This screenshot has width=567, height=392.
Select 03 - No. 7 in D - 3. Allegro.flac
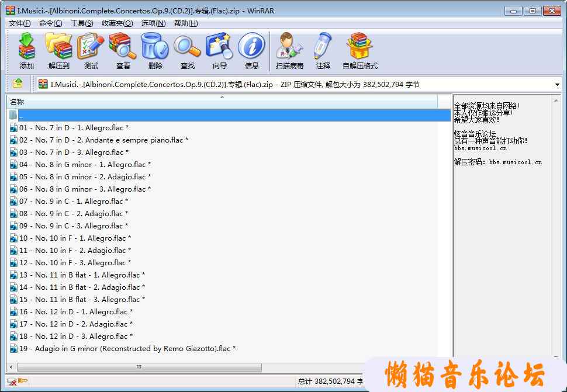69,152
